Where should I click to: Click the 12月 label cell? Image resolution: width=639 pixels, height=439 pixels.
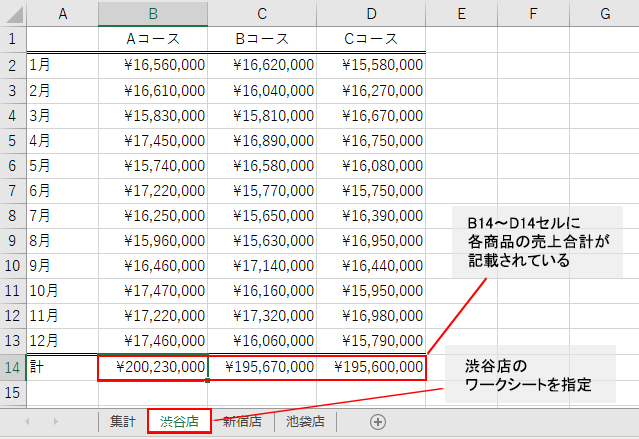pyautogui.click(x=61, y=341)
